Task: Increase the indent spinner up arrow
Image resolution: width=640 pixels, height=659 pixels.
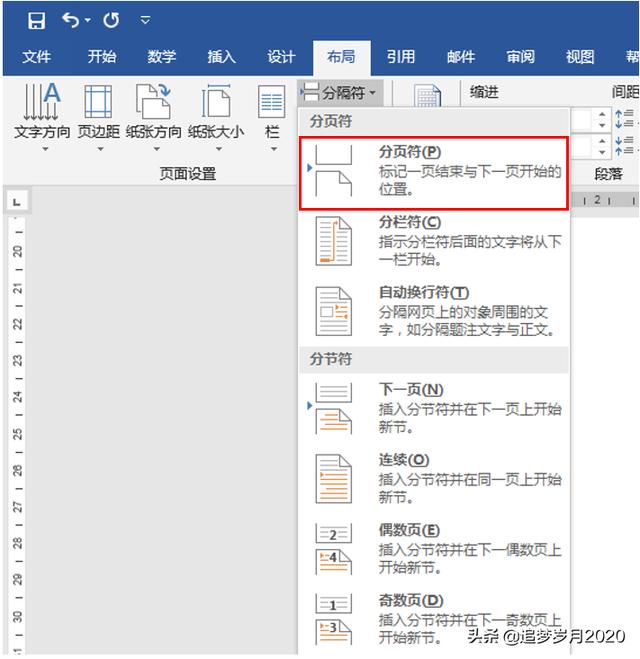Action: click(602, 114)
